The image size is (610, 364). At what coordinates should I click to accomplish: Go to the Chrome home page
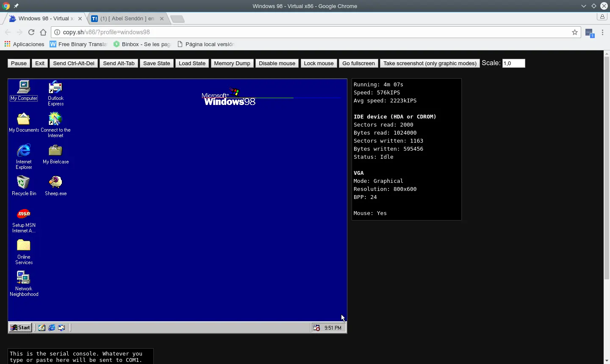pos(43,32)
